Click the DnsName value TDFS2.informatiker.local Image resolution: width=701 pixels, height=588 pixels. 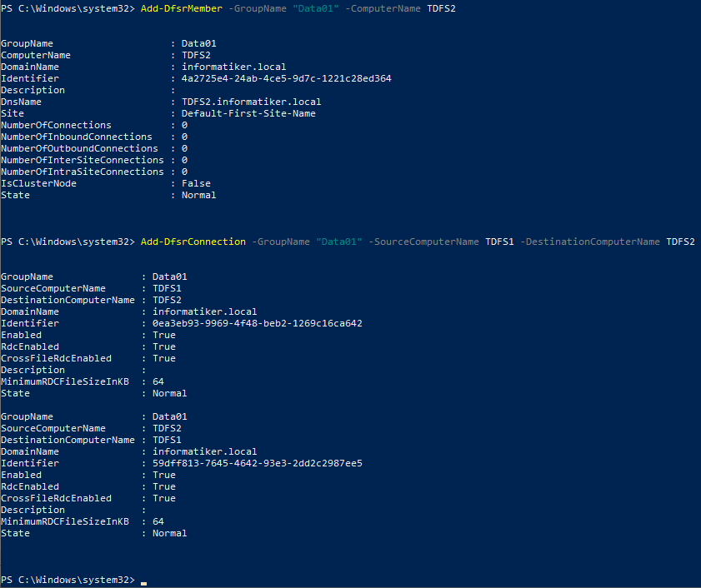click(x=251, y=102)
